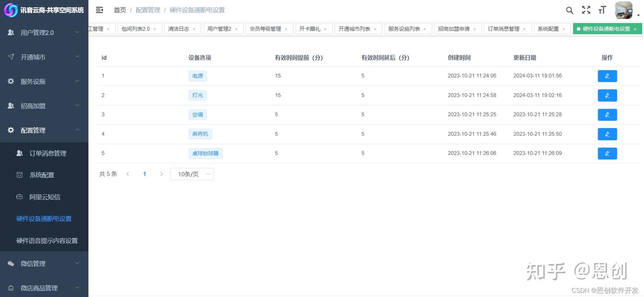The height and width of the screenshot is (297, 644).
Task: Click the 灯光 device tag
Action: coord(198,95)
